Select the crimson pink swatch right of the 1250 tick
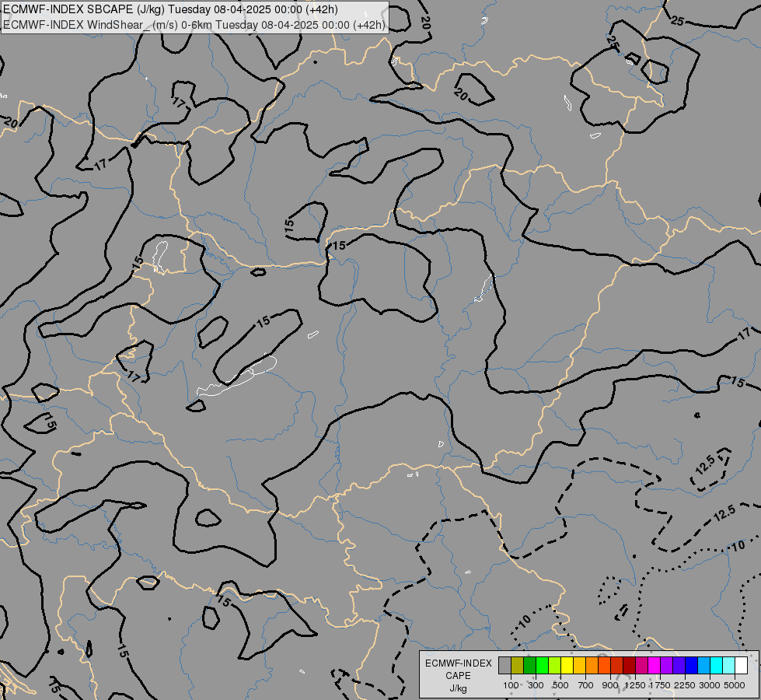Screen dimensions: 761x700 coord(641,665)
